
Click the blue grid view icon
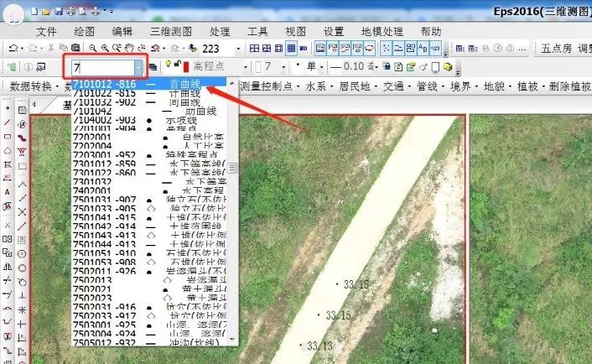click(x=291, y=49)
